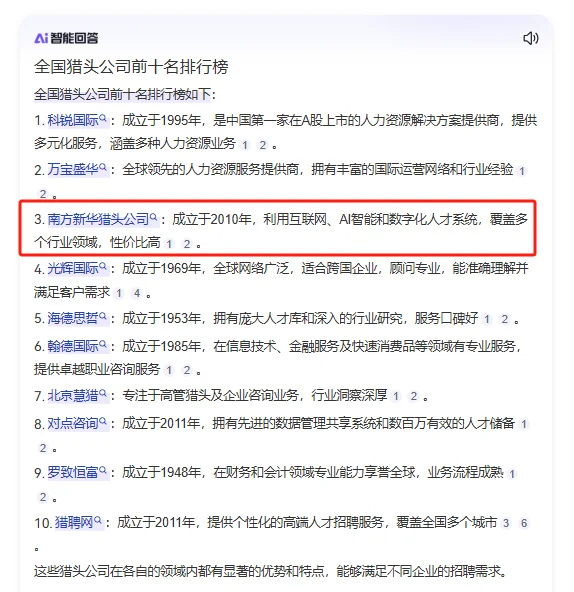Open the 南方新华猎头公司 link
574x592 pixels.
(x=98, y=219)
